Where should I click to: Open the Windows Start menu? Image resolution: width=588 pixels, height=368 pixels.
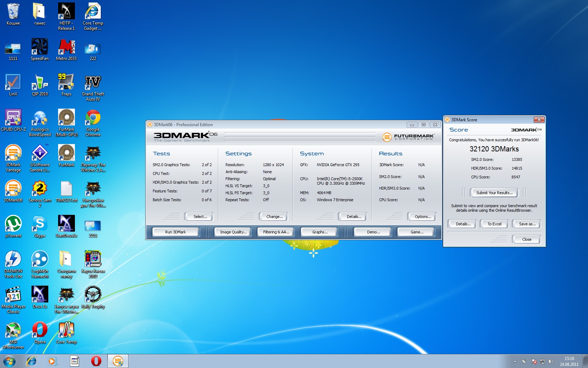(9, 361)
